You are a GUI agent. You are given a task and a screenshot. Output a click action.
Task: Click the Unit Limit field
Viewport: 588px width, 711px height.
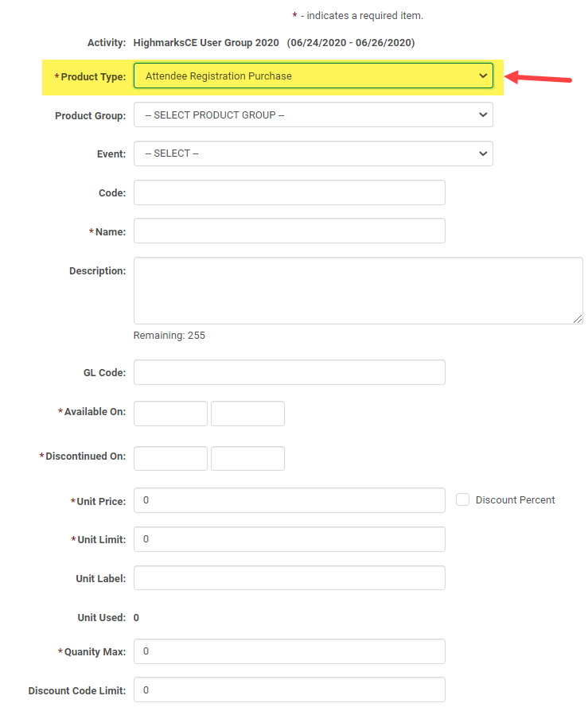pos(289,539)
